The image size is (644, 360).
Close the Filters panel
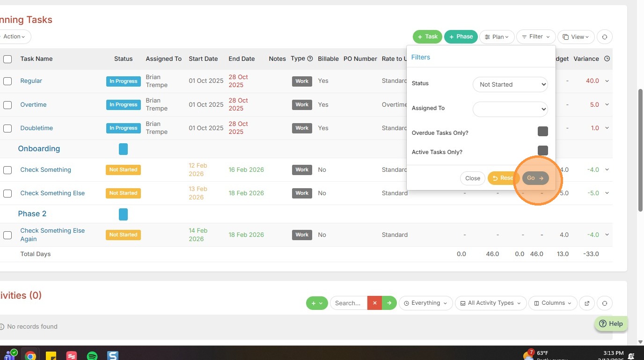point(473,178)
